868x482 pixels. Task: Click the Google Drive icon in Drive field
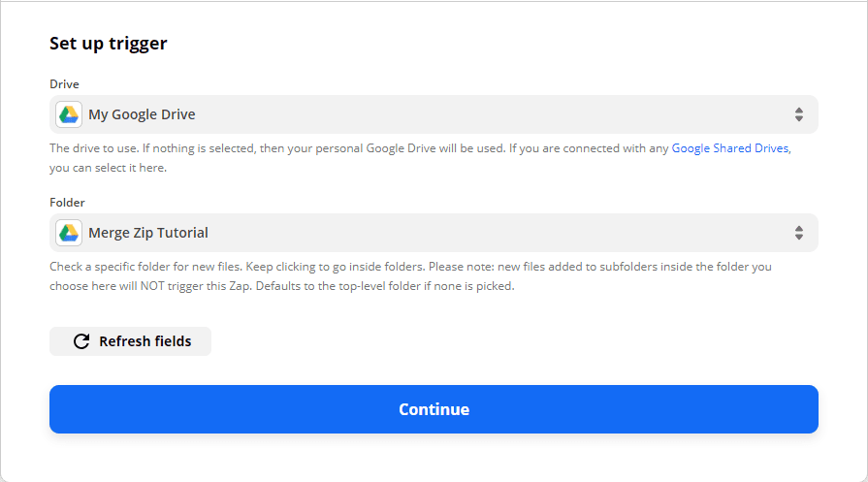[x=68, y=114]
